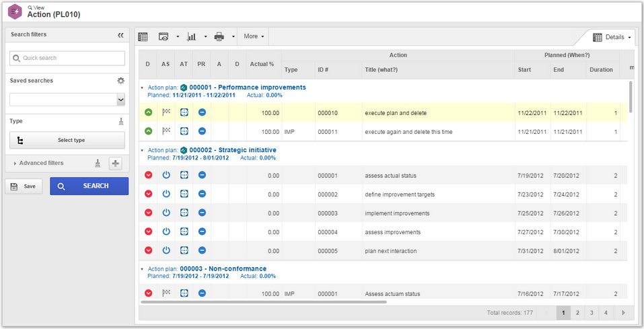The width and height of the screenshot is (644, 329).
Task: Click red deadline icon for 'implement improvements'
Action: (x=149, y=213)
